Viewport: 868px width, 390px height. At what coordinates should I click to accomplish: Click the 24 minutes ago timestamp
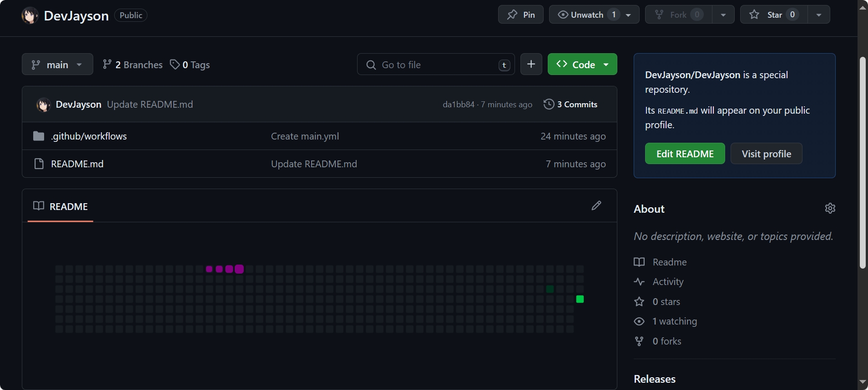tap(573, 136)
